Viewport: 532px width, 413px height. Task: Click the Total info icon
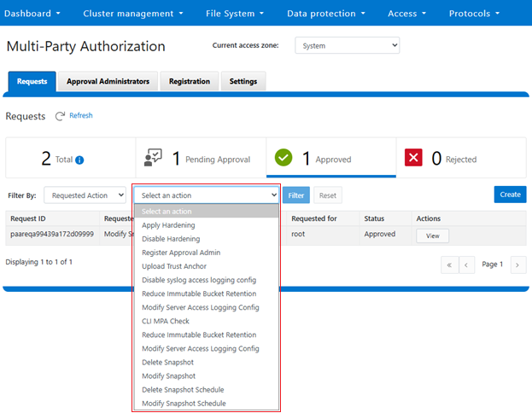tap(79, 160)
